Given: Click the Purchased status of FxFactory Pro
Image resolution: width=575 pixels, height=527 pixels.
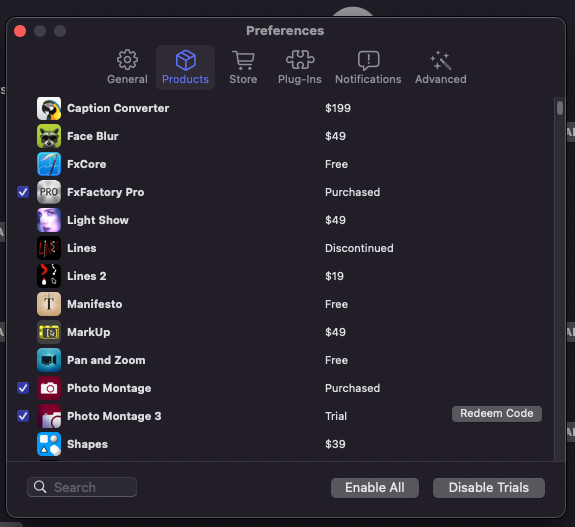Looking at the screenshot, I should (352, 192).
